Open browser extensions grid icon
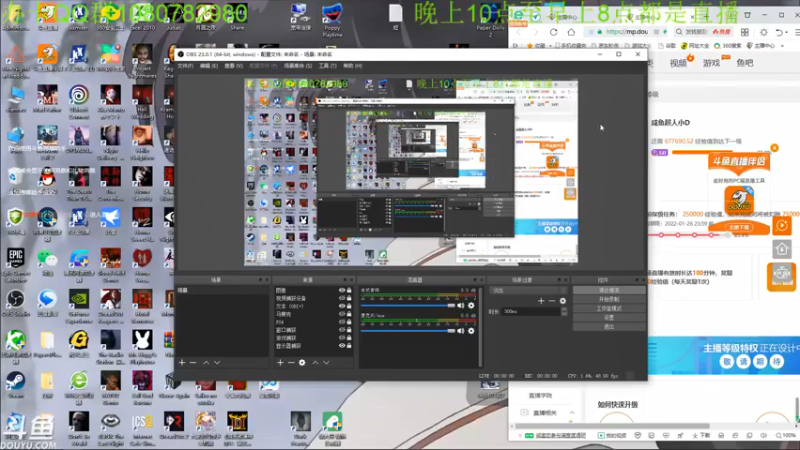Image resolution: width=800 pixels, height=450 pixels. click(745, 32)
